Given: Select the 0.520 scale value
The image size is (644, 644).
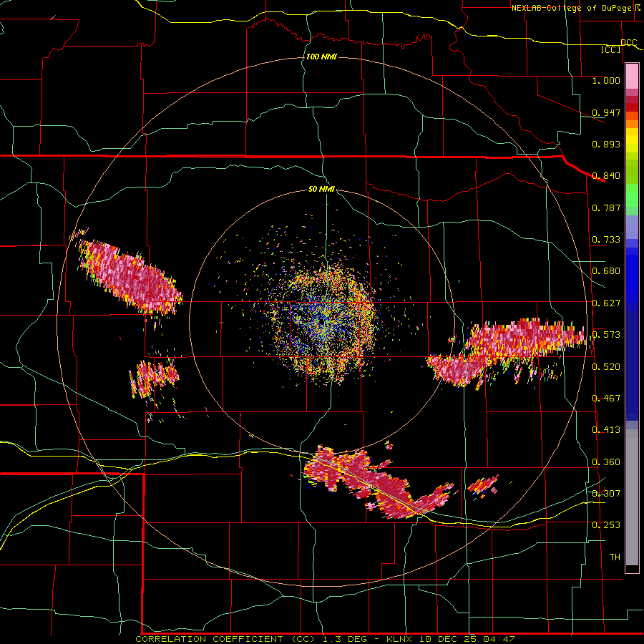Looking at the screenshot, I should [x=606, y=367].
